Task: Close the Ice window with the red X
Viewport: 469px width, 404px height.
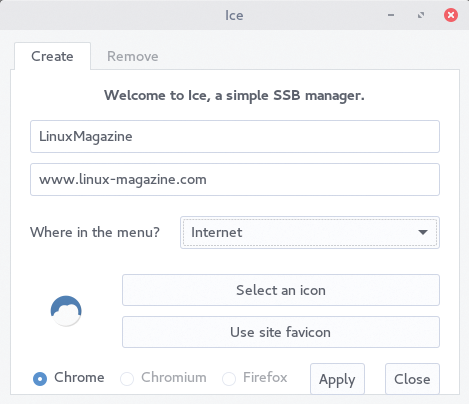Action: (450, 15)
